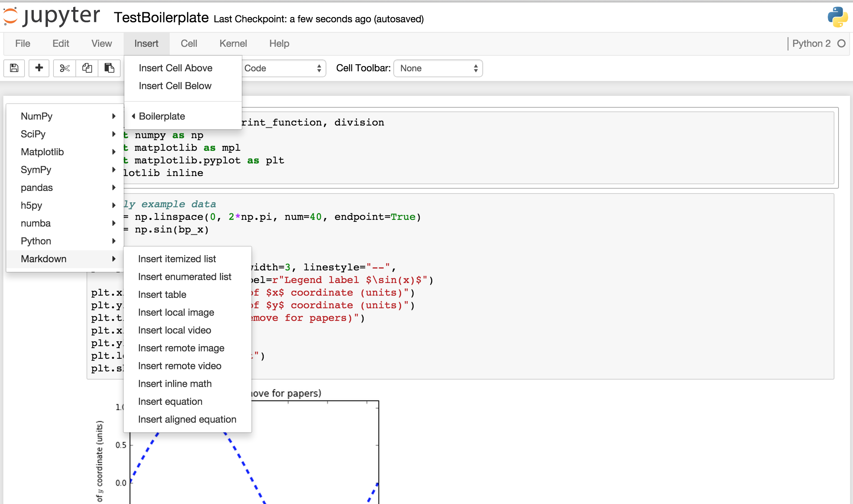Choose Insert aligned equation
The image size is (853, 504).
click(x=188, y=419)
